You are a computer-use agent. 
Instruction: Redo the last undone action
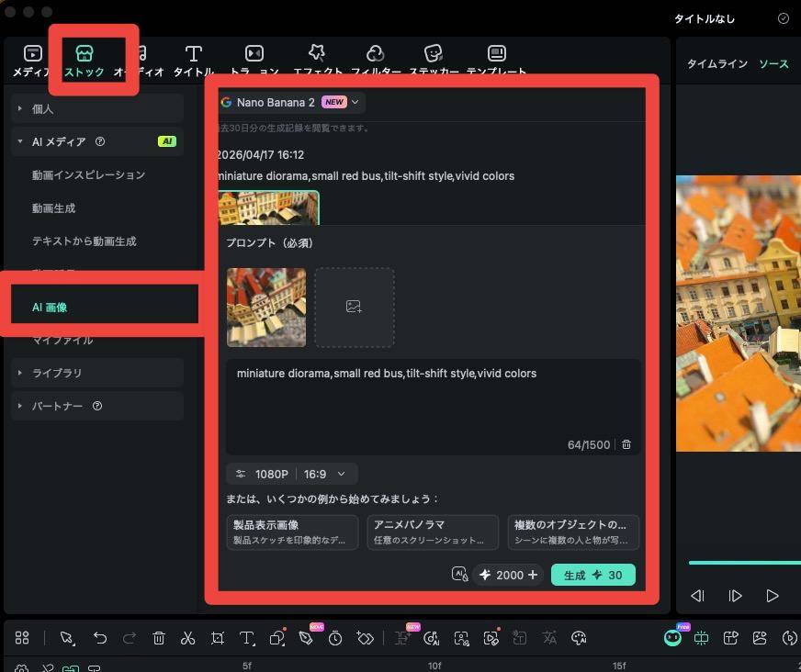coord(130,638)
